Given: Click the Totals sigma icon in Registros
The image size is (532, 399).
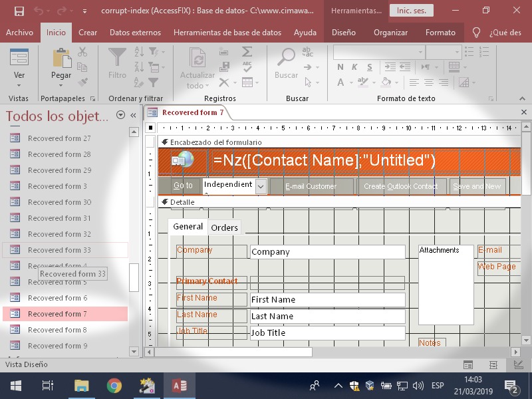Looking at the screenshot, I should pos(247,52).
